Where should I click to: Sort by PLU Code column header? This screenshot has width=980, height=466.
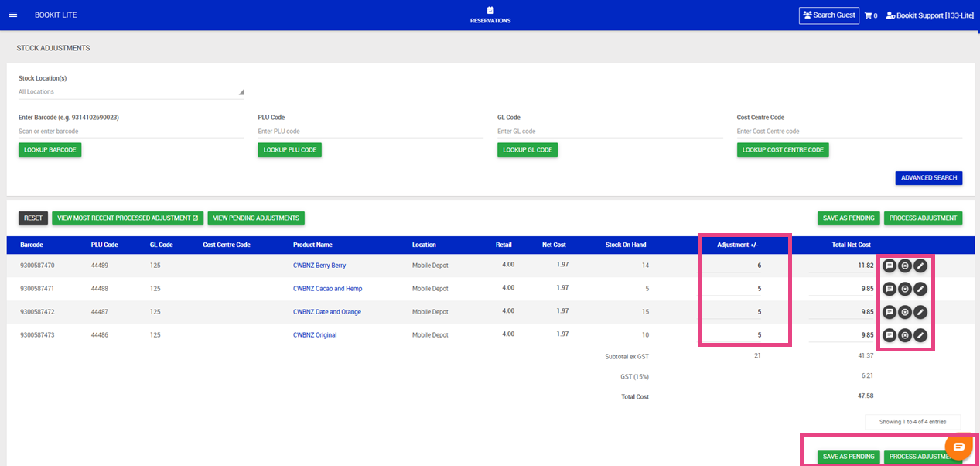point(104,245)
